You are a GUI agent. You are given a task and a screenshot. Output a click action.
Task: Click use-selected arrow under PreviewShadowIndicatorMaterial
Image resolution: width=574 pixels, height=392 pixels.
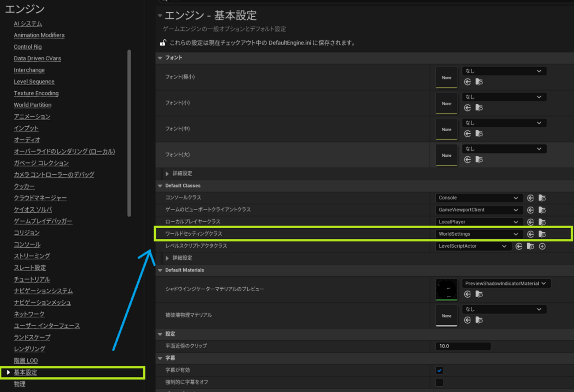tap(467, 294)
